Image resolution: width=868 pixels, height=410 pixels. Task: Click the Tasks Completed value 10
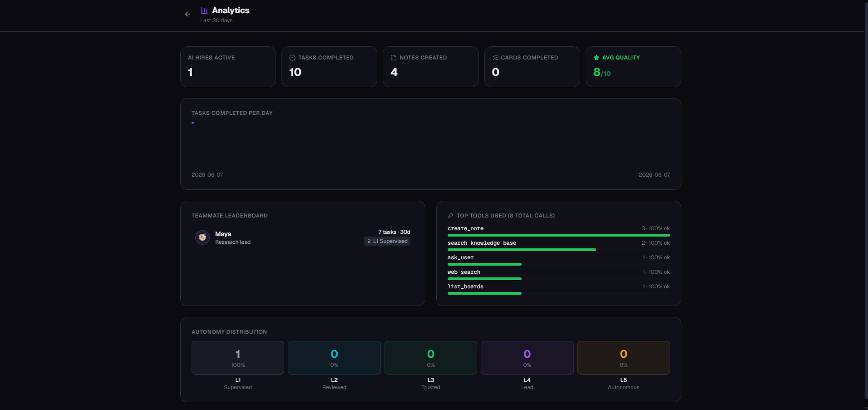(295, 72)
